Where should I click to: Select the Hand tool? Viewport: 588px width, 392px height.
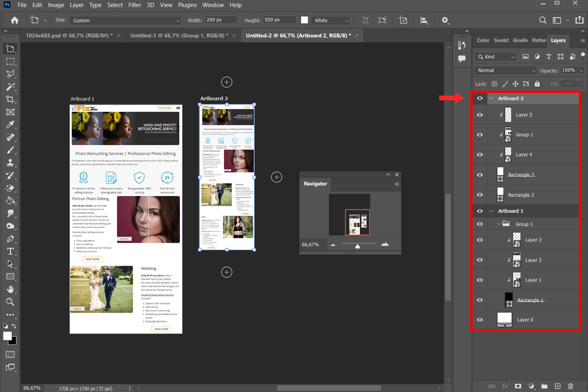pos(10,289)
